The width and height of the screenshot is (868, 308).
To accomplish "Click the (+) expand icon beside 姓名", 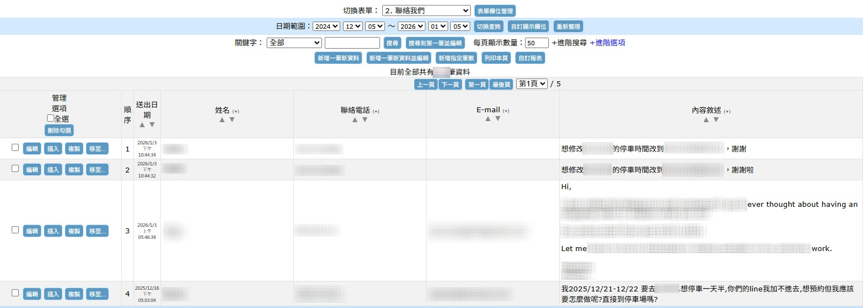I will 236,112.
